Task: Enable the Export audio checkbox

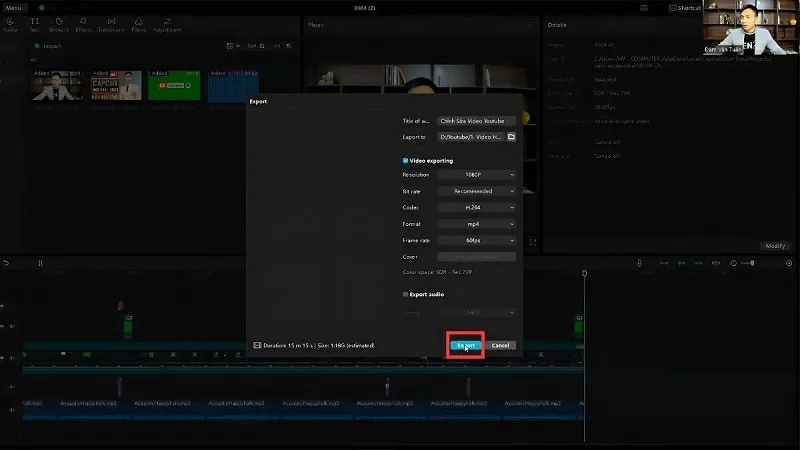Action: tap(405, 294)
